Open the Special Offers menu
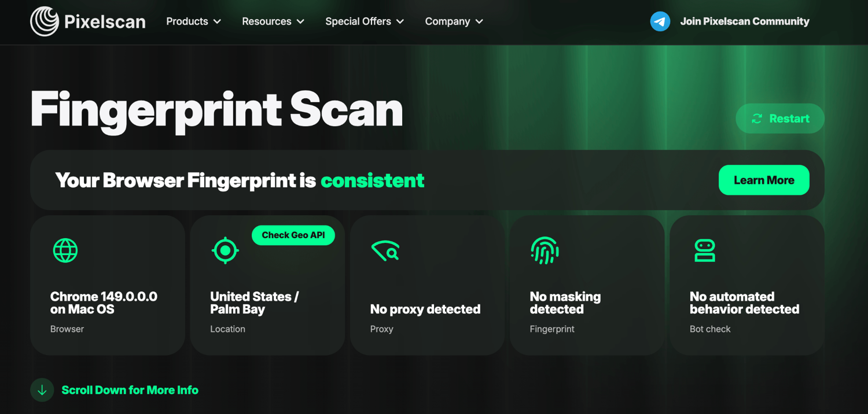This screenshot has height=414, width=868. [x=365, y=21]
